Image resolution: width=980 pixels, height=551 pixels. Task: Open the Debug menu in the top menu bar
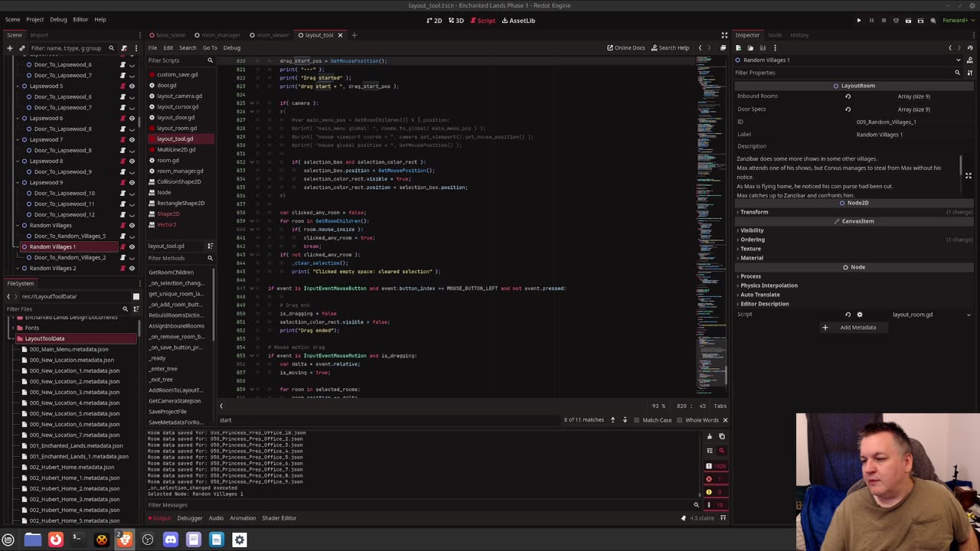point(58,19)
